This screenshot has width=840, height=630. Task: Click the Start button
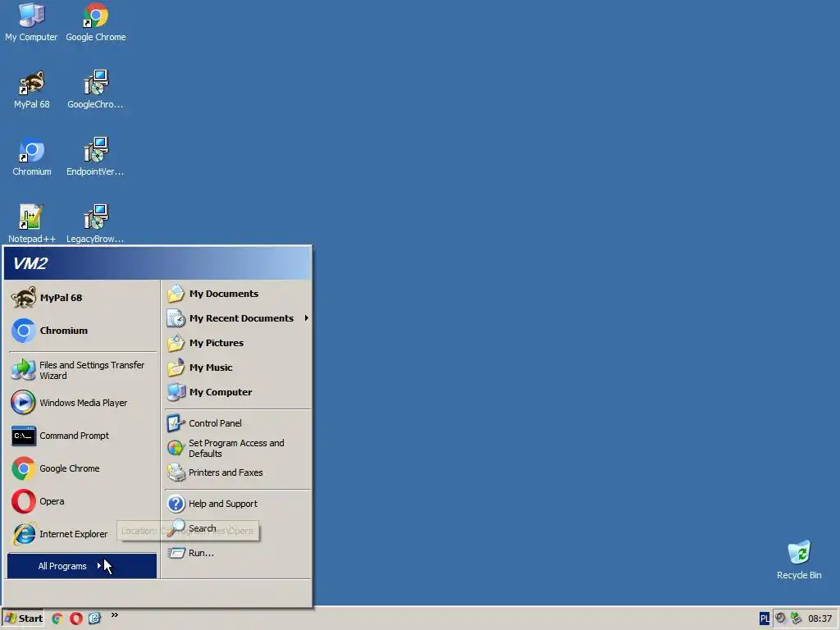point(24,619)
